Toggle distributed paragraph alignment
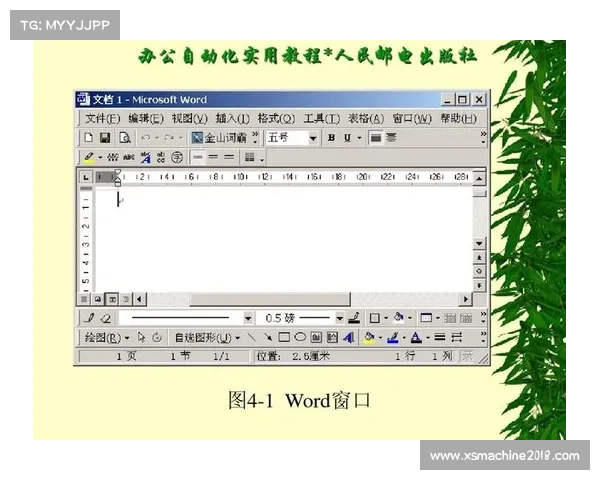 click(391, 137)
